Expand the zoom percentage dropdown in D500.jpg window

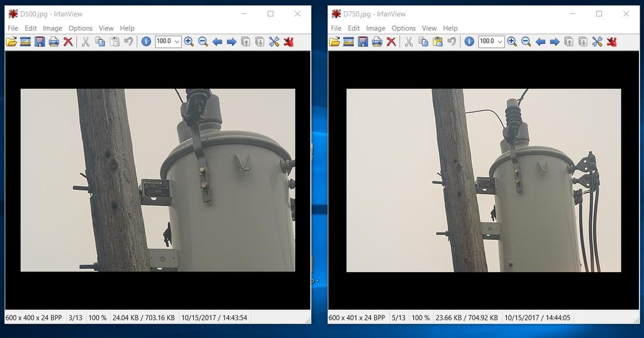coord(177,42)
